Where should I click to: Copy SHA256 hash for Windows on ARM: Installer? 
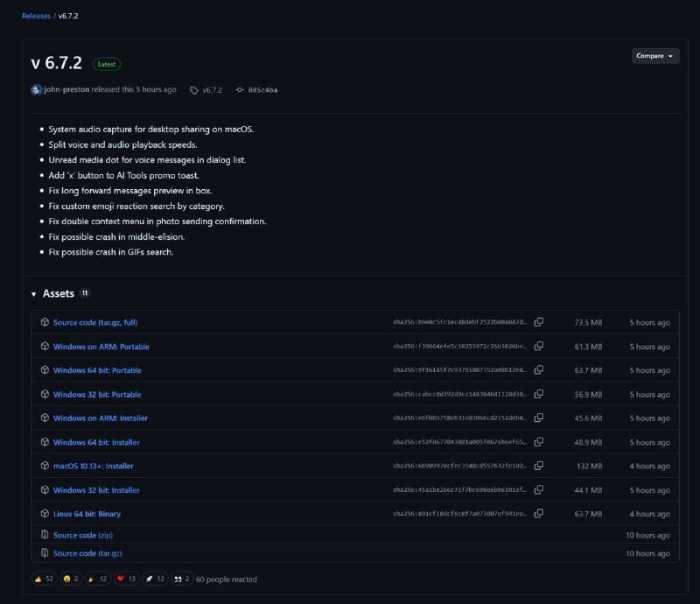point(539,418)
